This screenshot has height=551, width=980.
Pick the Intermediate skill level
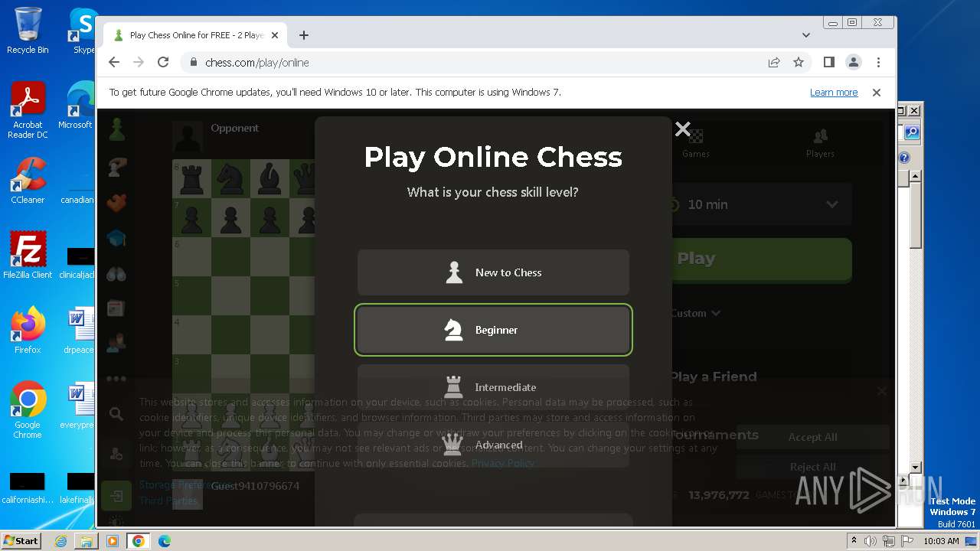click(x=493, y=387)
